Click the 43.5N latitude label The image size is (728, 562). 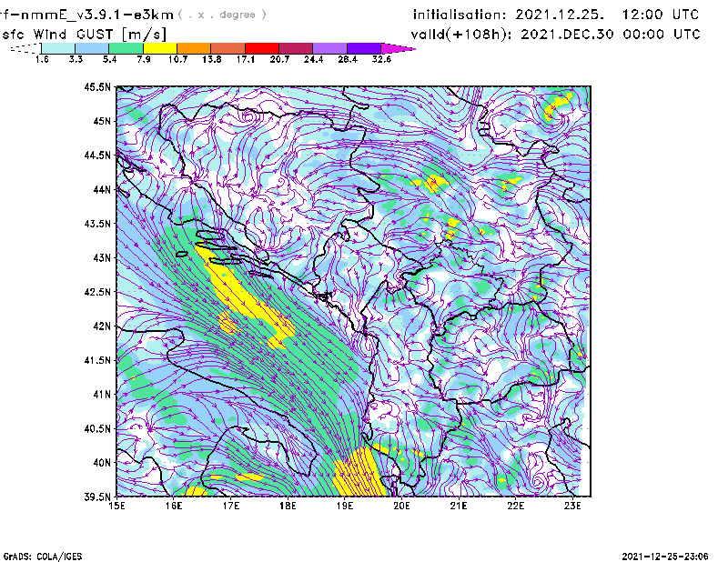tap(97, 224)
